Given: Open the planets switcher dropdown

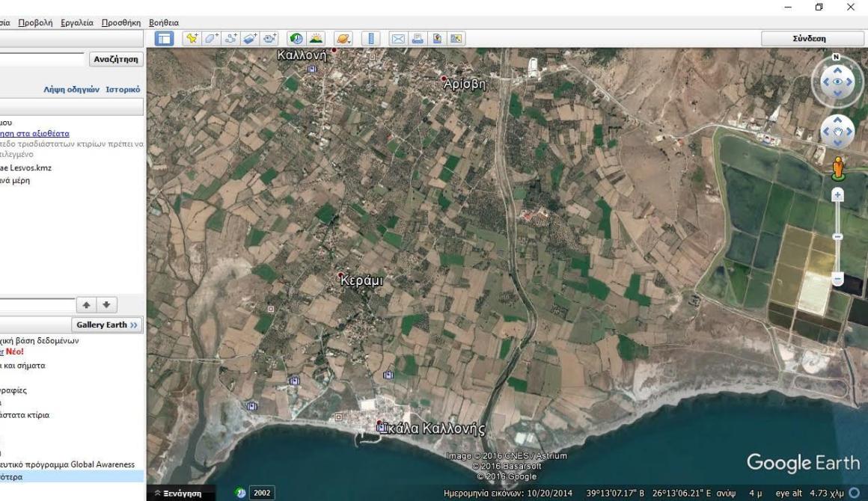Looking at the screenshot, I should click(x=343, y=38).
